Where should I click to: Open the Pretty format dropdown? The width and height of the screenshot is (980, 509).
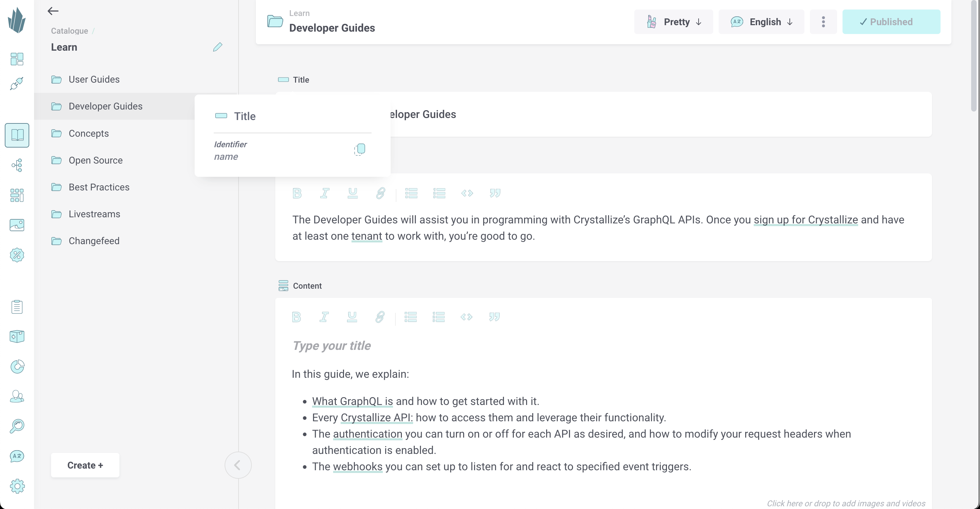point(673,22)
